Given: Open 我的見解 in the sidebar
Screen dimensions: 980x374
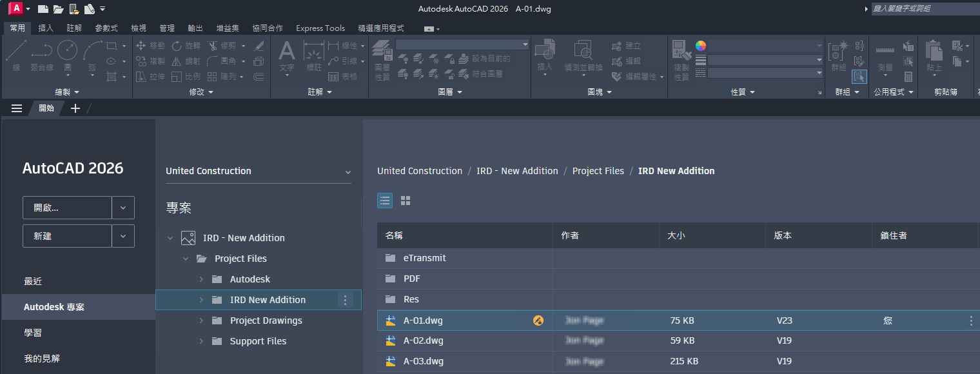Looking at the screenshot, I should tap(42, 359).
